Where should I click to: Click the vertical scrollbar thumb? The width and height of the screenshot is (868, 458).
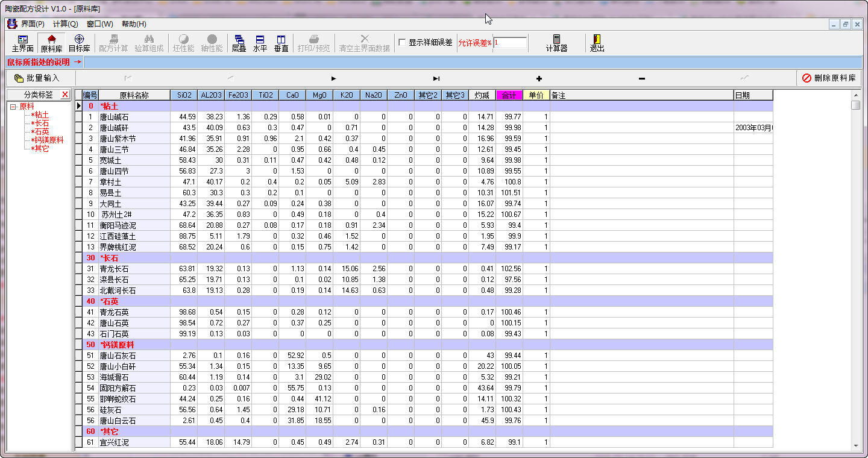click(856, 105)
